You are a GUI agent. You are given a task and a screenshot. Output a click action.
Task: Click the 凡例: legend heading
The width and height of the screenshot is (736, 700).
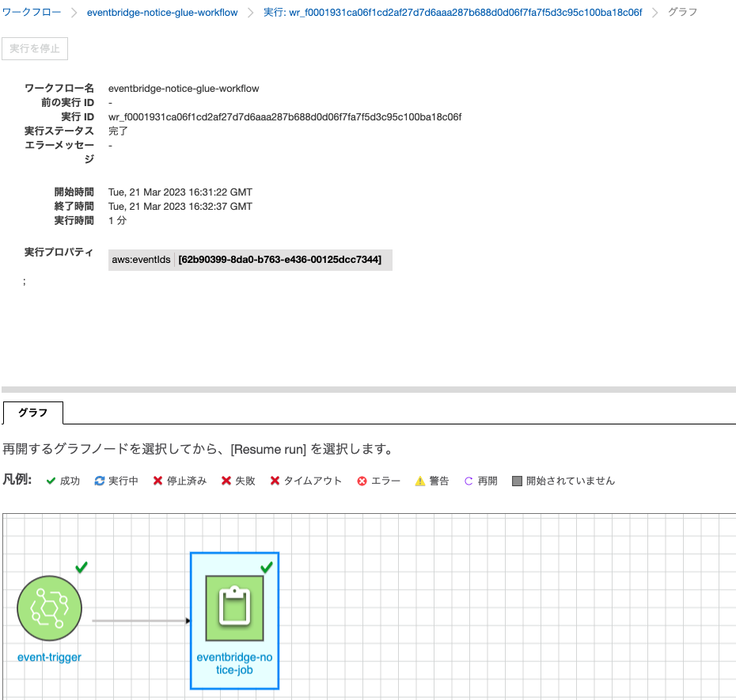click(17, 480)
